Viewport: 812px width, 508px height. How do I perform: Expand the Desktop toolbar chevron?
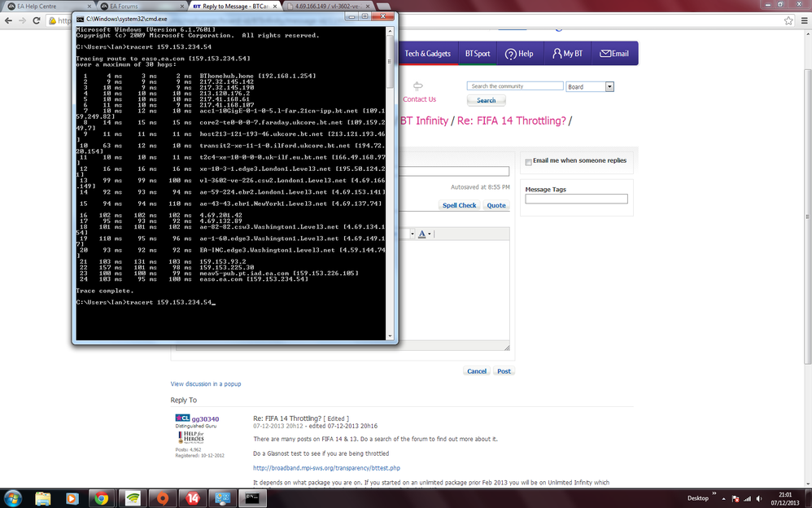[x=714, y=493]
